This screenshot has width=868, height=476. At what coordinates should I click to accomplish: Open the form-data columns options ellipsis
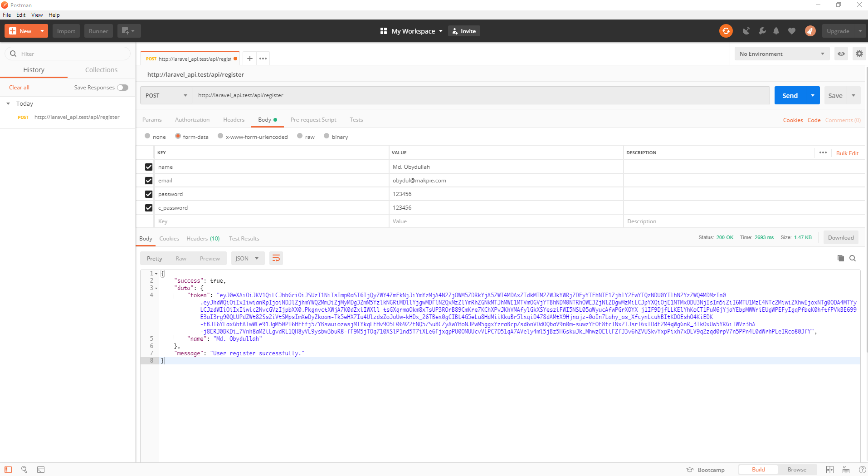(x=823, y=153)
